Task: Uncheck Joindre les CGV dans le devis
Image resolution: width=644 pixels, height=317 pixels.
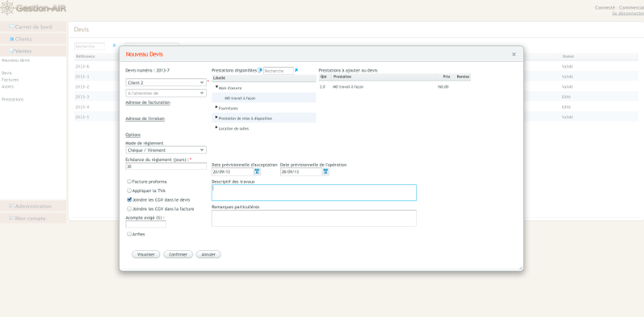Action: (130, 200)
